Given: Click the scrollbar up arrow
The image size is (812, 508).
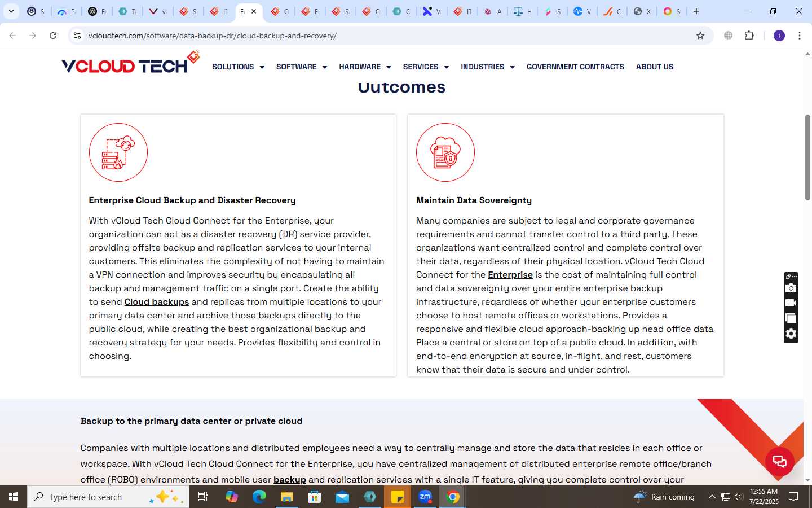Looking at the screenshot, I should (x=807, y=55).
